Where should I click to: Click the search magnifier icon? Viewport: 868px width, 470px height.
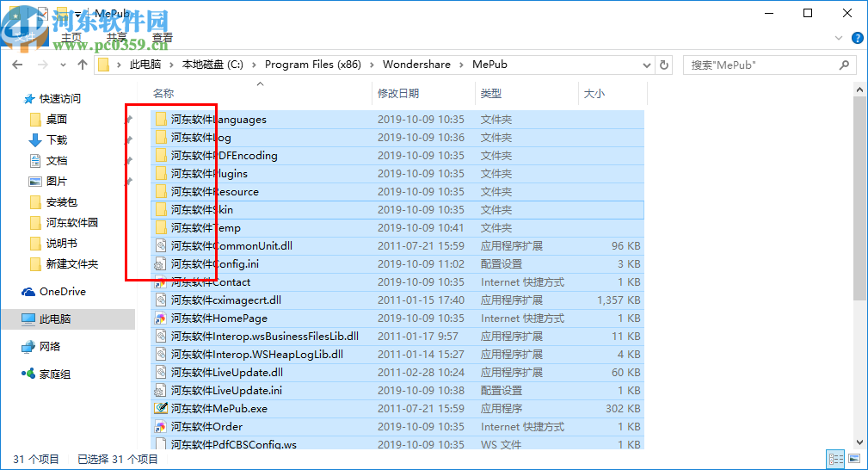(x=844, y=65)
